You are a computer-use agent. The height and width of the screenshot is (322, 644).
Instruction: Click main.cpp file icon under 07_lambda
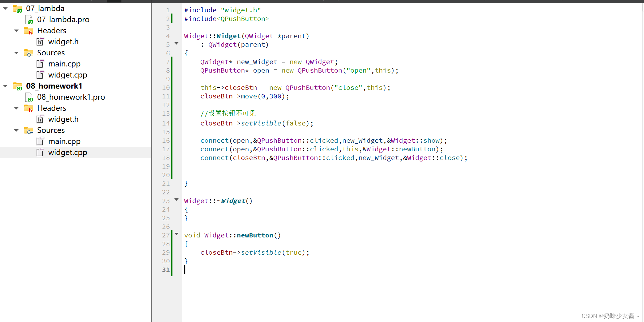pyautogui.click(x=40, y=64)
